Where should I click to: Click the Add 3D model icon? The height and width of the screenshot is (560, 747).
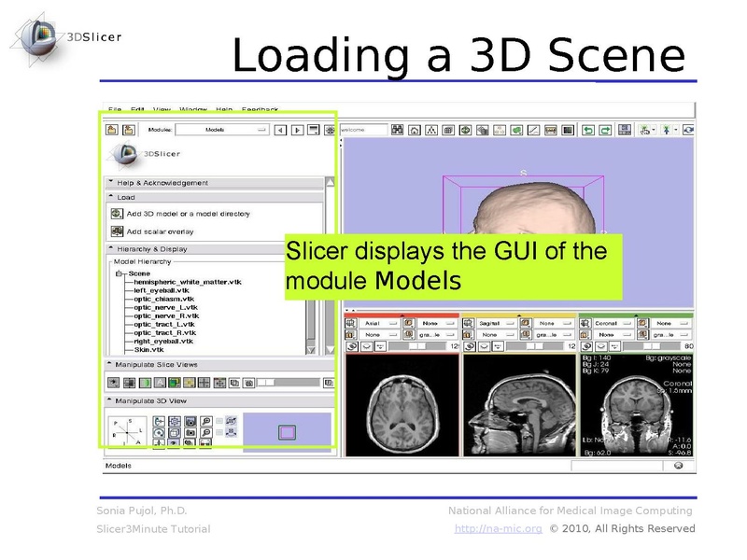coord(117,213)
